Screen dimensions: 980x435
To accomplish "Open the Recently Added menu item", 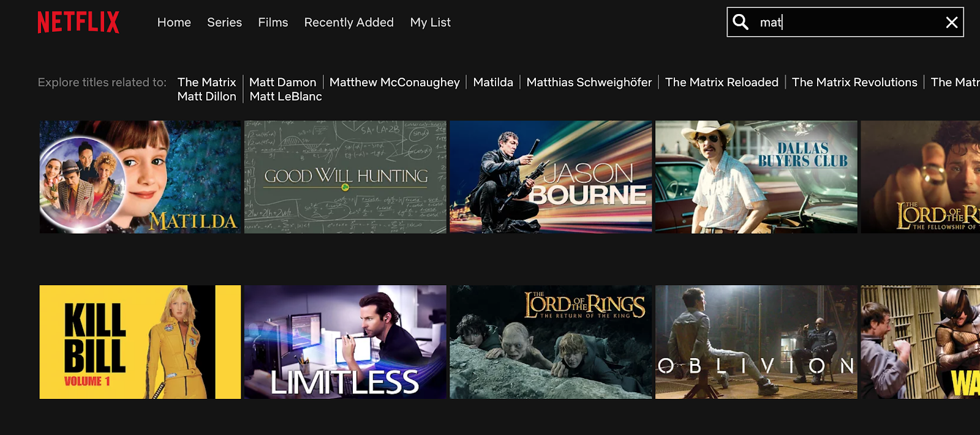I will [x=349, y=23].
